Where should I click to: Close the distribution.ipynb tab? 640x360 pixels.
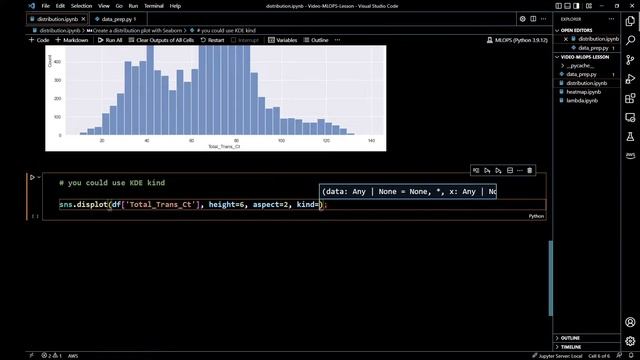(x=83, y=19)
